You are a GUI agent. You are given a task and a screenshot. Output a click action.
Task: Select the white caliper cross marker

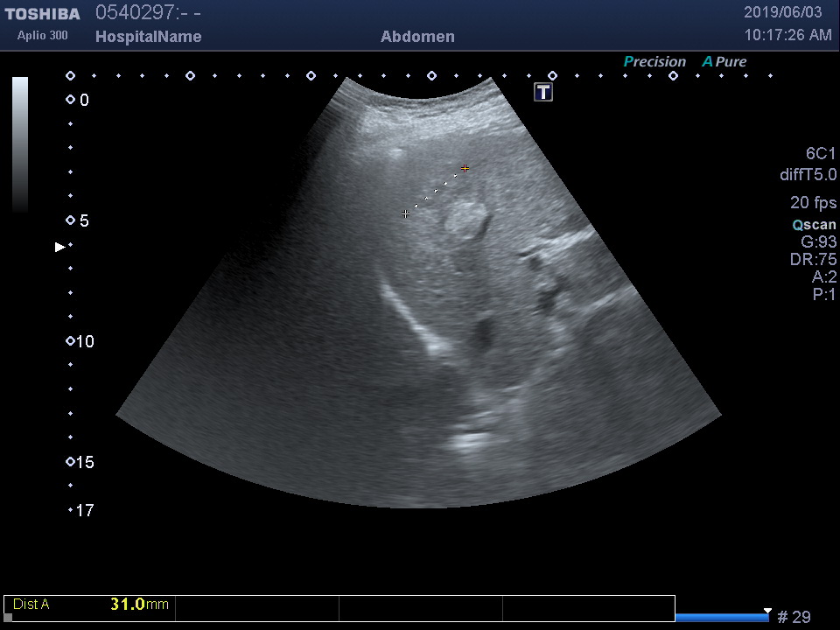(406, 213)
